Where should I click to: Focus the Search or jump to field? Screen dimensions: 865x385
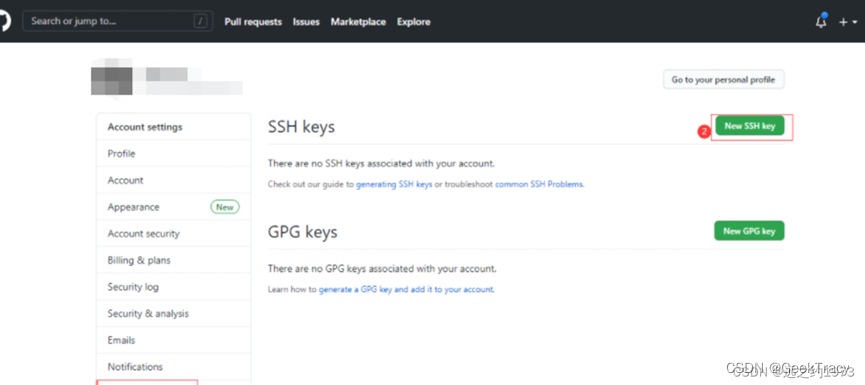118,21
